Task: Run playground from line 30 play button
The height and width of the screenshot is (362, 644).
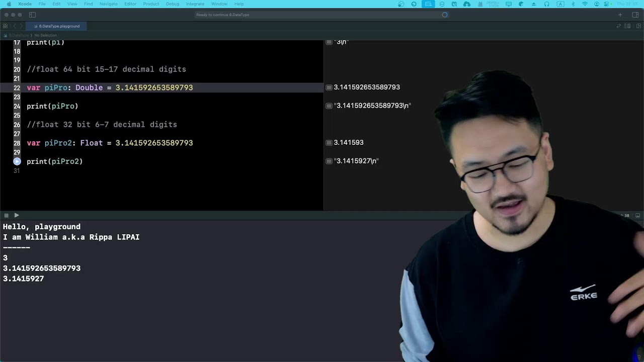Action: click(x=17, y=161)
